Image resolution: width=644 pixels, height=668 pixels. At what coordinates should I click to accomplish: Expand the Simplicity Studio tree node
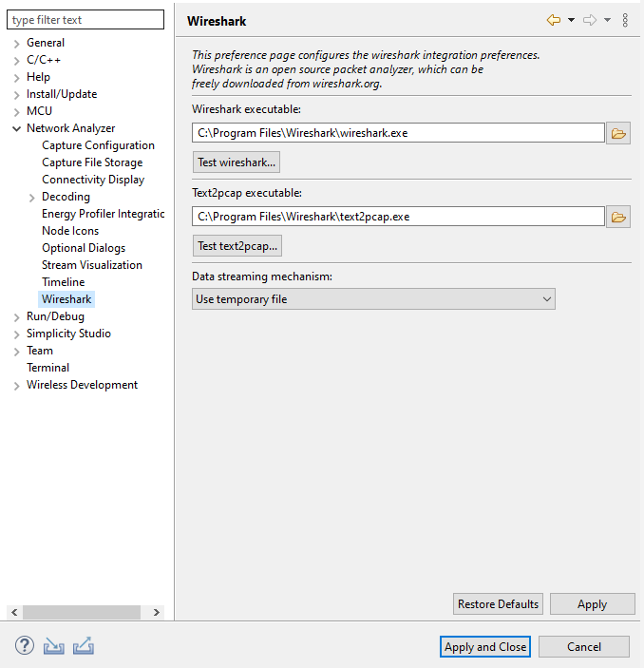tap(16, 334)
